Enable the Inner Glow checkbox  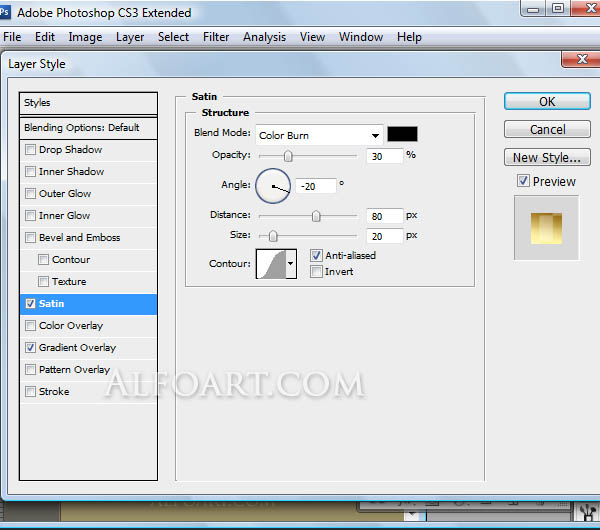point(30,215)
